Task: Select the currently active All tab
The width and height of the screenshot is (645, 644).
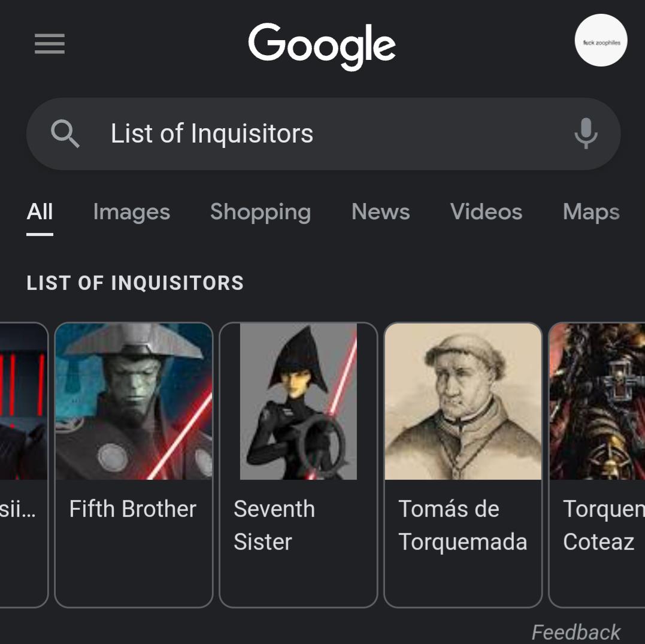Action: pyautogui.click(x=40, y=211)
